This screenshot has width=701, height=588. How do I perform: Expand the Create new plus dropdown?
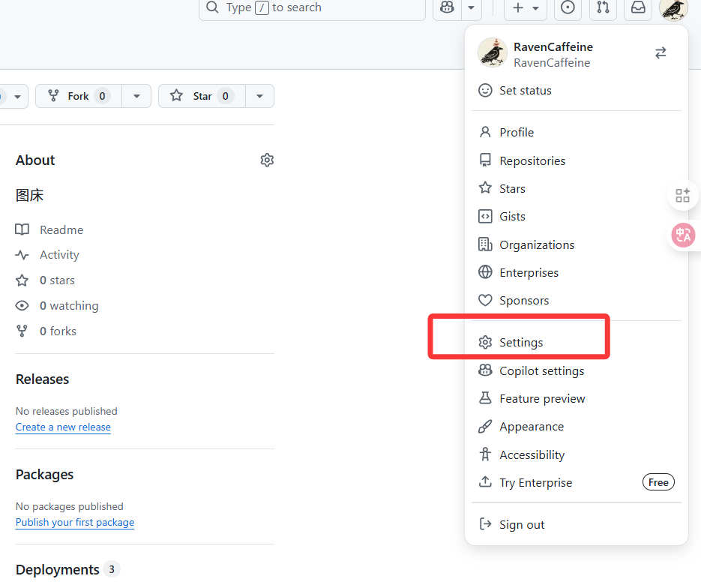(526, 7)
